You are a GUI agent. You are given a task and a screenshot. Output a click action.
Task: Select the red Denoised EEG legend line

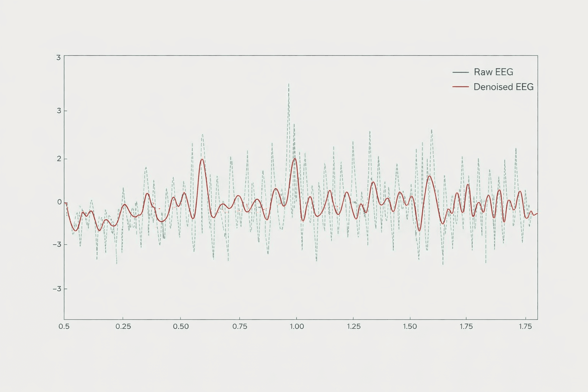point(460,87)
